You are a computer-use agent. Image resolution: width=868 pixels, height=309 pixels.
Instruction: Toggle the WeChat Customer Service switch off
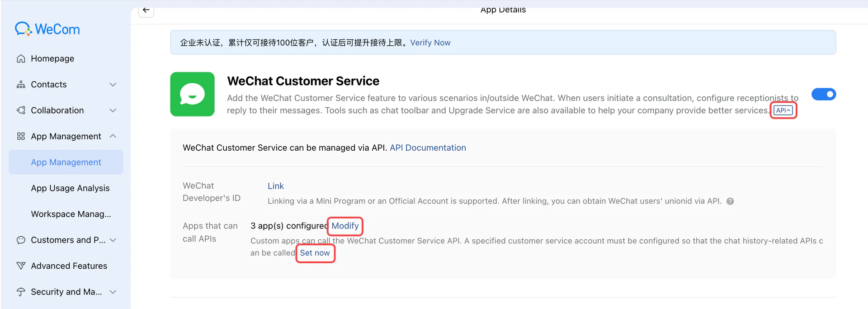coord(824,94)
